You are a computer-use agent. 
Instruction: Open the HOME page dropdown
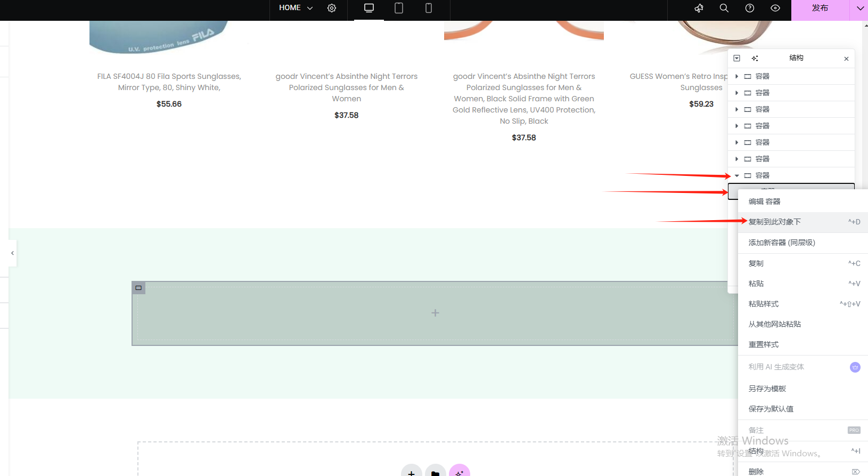pyautogui.click(x=296, y=8)
